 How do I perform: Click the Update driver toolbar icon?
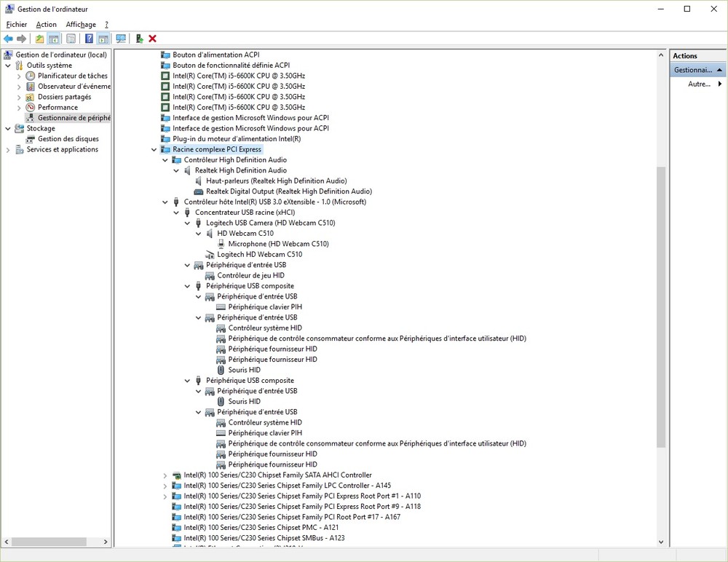(x=139, y=39)
